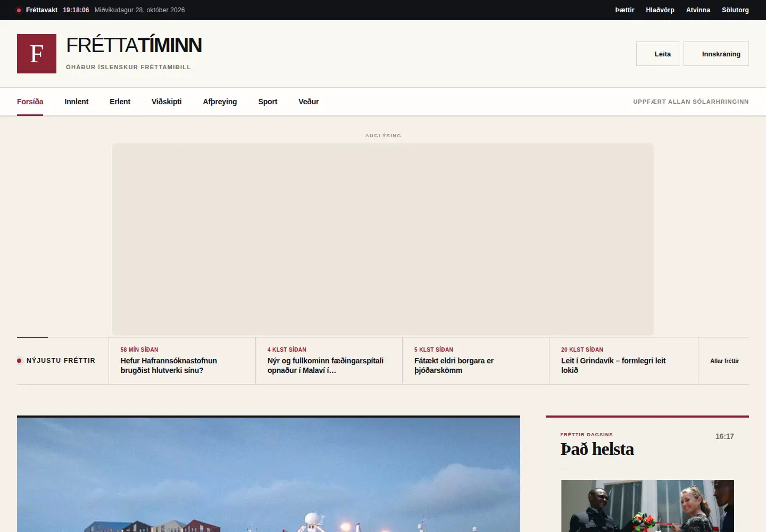Open the Fátækt eldri borgara headline

454,365
